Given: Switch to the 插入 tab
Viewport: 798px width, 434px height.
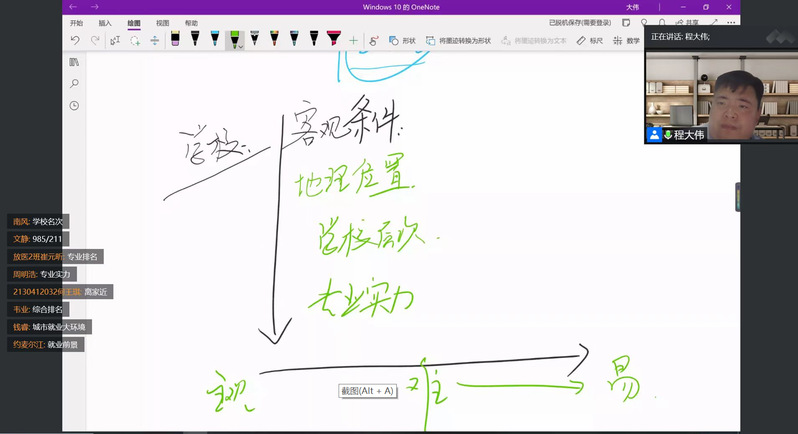Looking at the screenshot, I should point(105,22).
